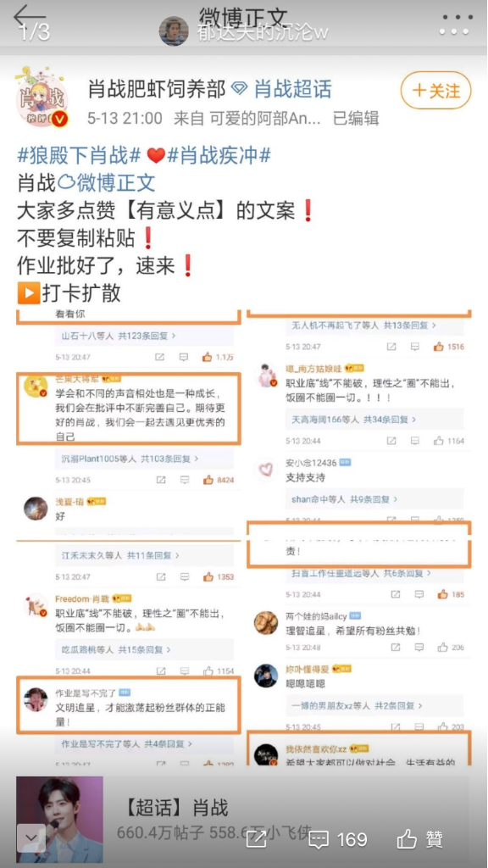
Task: Expand 沉溺Plant1005等人 共103条回复
Action: click(130, 459)
